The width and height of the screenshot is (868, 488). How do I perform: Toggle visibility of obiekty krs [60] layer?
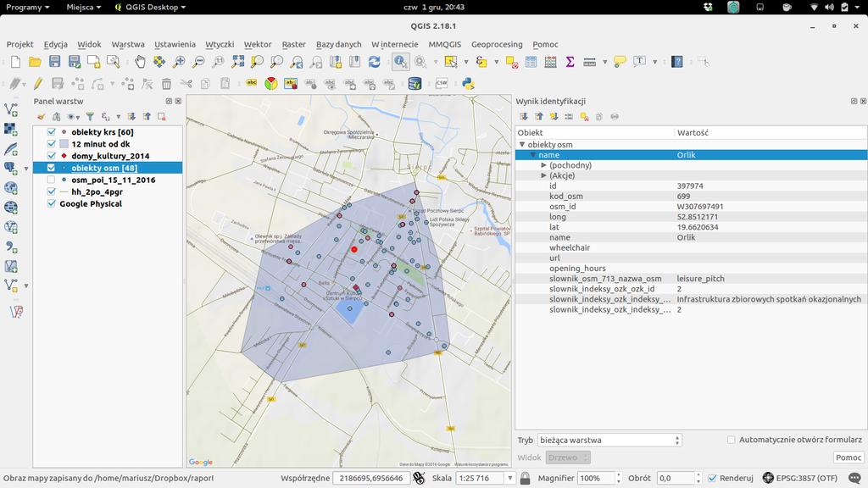pos(52,132)
